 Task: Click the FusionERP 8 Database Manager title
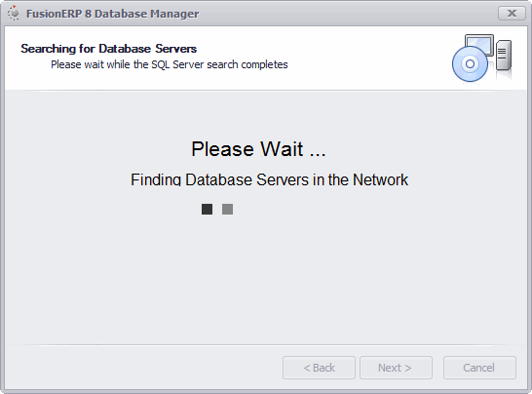click(113, 14)
